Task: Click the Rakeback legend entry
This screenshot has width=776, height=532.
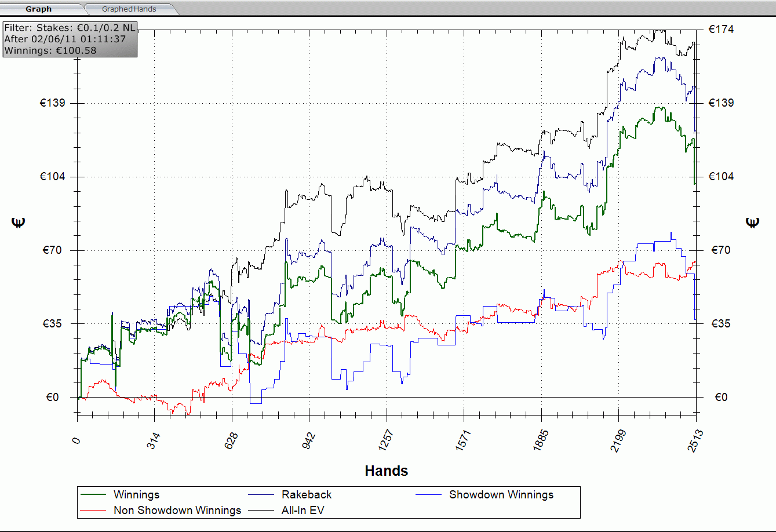Action: 307,494
